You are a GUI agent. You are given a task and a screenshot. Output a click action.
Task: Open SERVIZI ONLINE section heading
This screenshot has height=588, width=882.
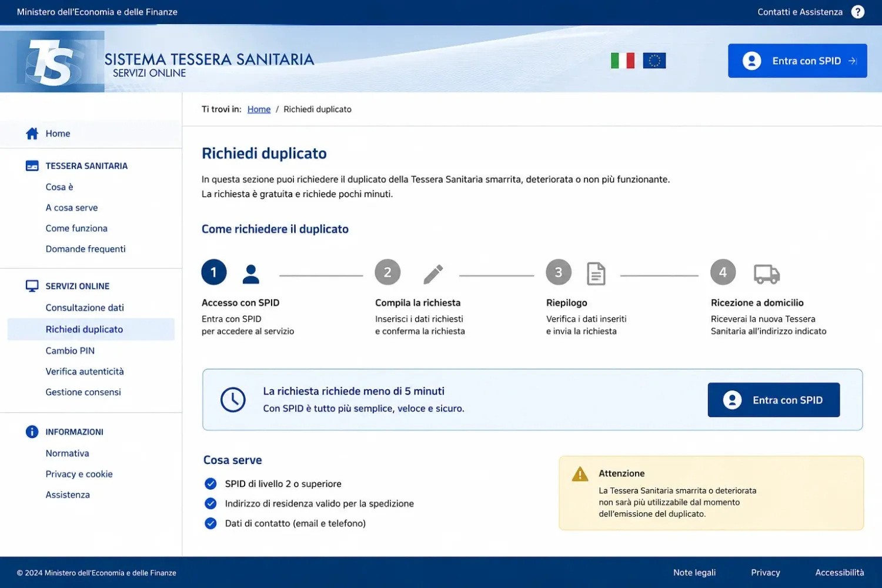point(78,286)
